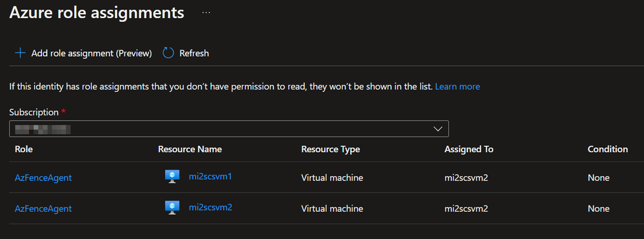Open the mi2scsvm1 resource link
Screen dimensions: 644x239
[x=211, y=177]
